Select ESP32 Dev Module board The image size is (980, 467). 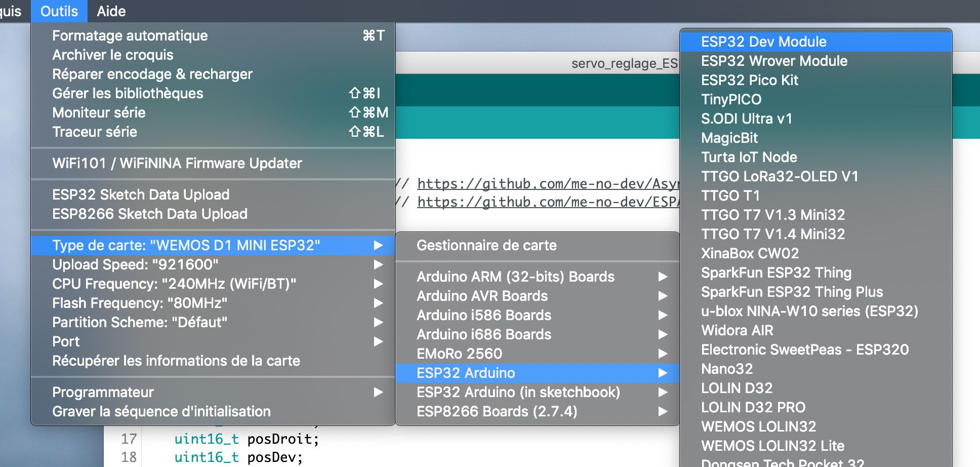click(816, 42)
